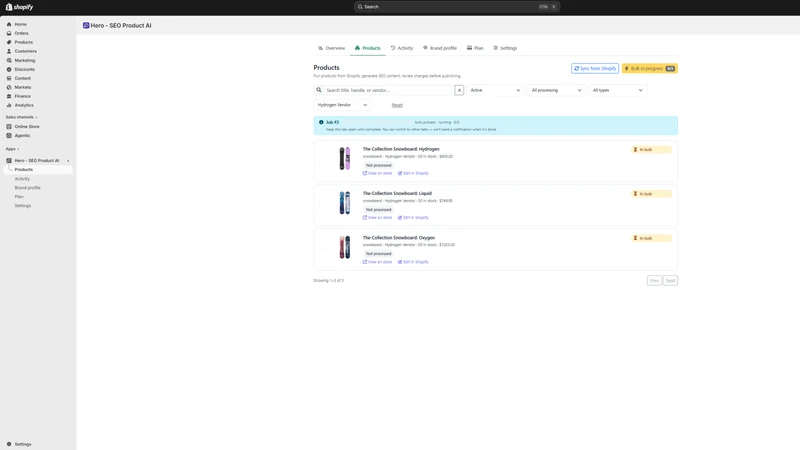Viewport: 800px width, 450px height.
Task: Open Orders in the sidebar
Action: click(21, 33)
